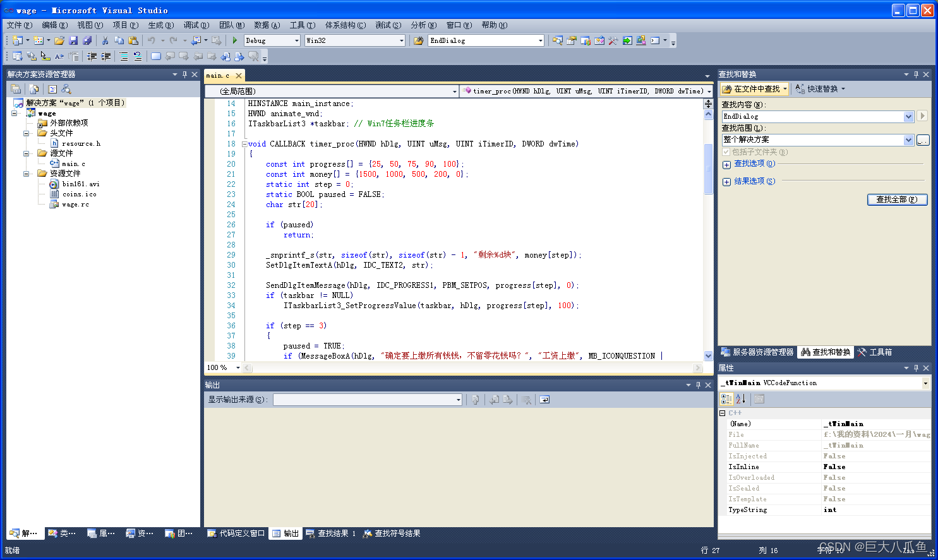Viewport: 938px width, 560px height.
Task: Click the Save All toolbar icon
Action: (x=87, y=40)
